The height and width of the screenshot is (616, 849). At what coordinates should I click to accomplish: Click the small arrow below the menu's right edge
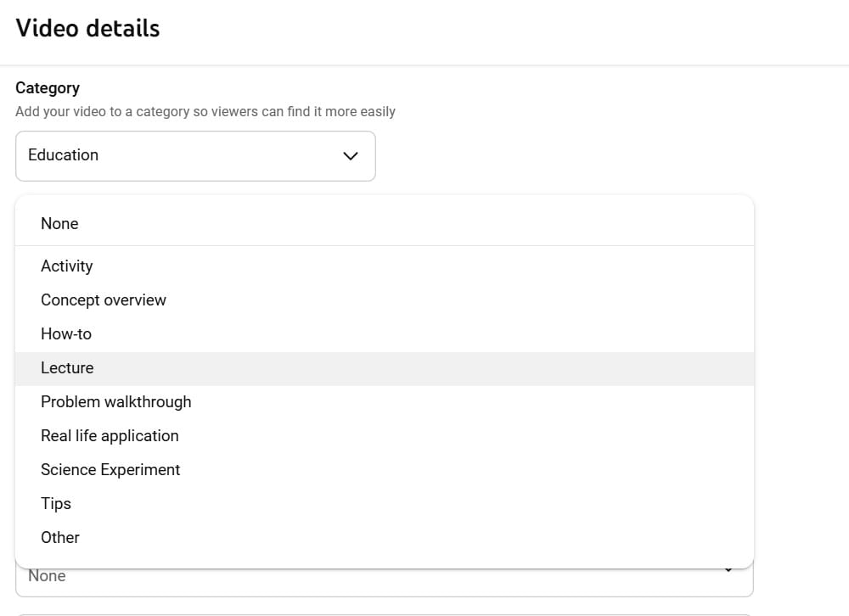(x=728, y=571)
